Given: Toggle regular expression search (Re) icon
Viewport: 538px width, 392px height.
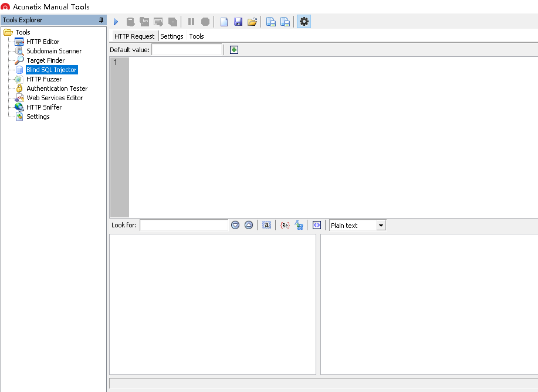Looking at the screenshot, I should point(285,225).
